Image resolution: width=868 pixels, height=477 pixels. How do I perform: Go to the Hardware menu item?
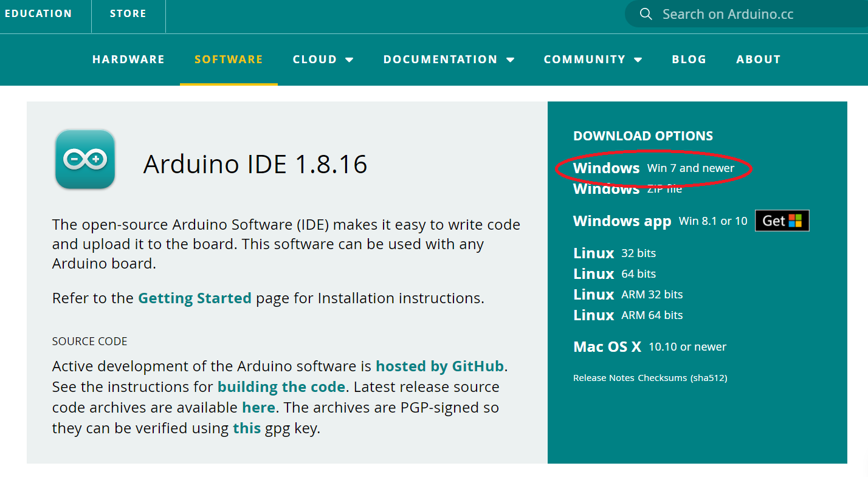[128, 59]
